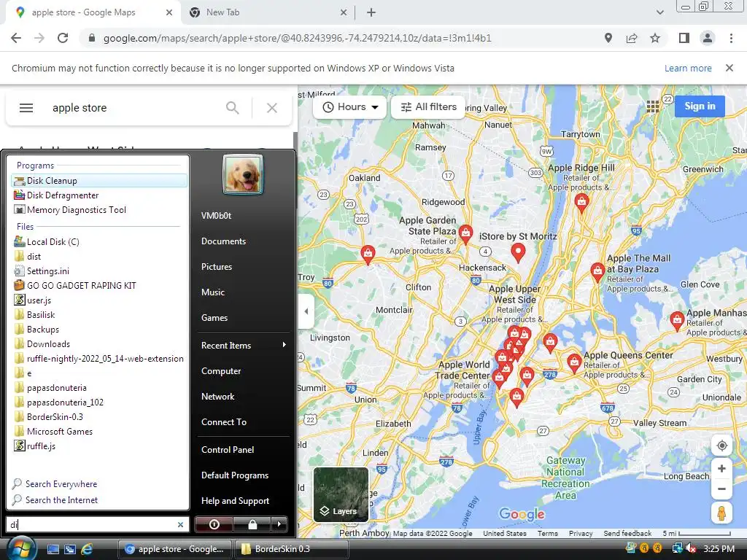747x560 pixels.
Task: Click the browser back arrow
Action: click(x=16, y=38)
